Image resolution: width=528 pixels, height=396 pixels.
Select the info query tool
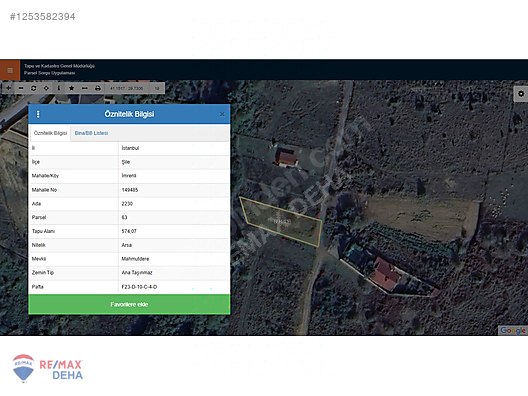point(59,88)
